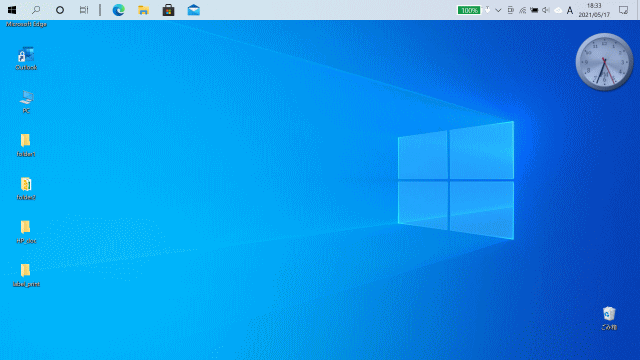Screen dimensions: 640x360
Task: Open the Windows Start menu
Action: pos(12,10)
